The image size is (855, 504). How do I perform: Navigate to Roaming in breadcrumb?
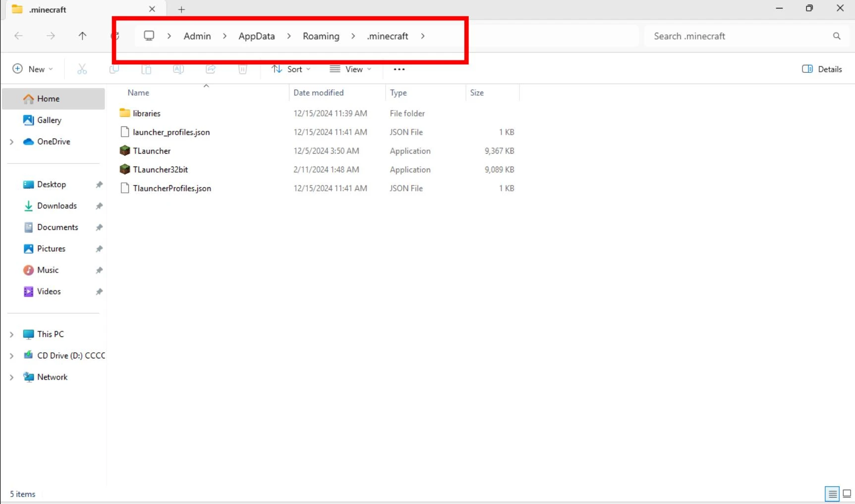click(x=321, y=36)
